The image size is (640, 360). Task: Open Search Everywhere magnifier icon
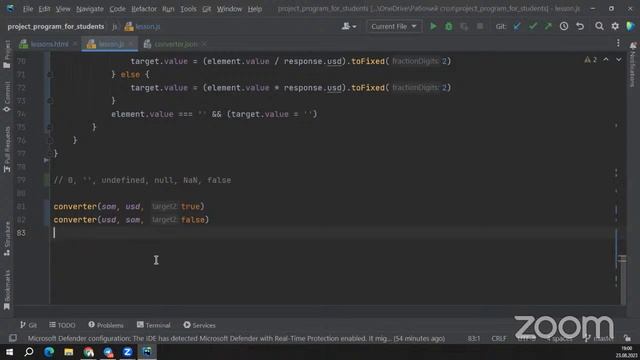coord(599,27)
